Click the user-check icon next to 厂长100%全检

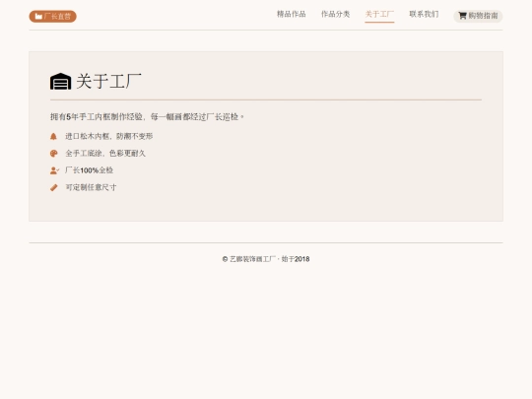[54, 170]
